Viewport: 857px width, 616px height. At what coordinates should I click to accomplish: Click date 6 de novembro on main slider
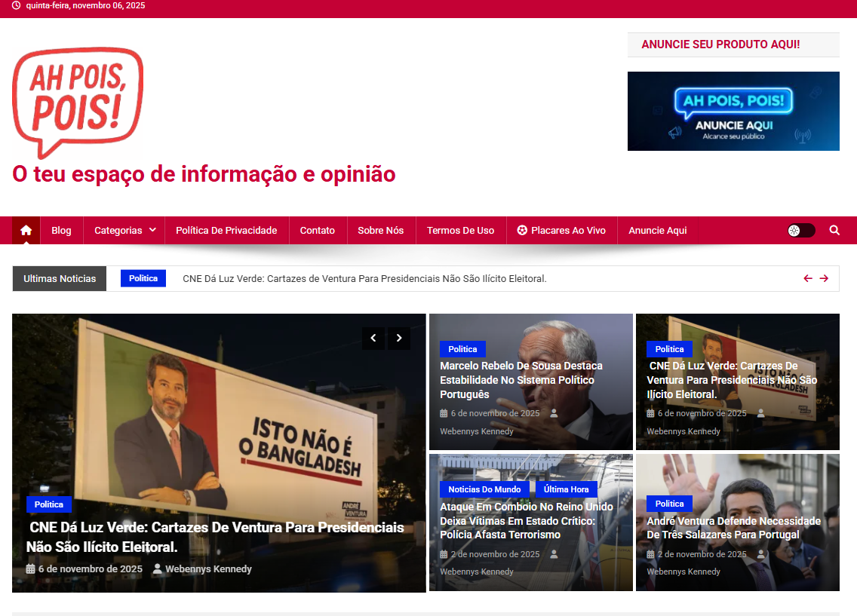tap(91, 569)
